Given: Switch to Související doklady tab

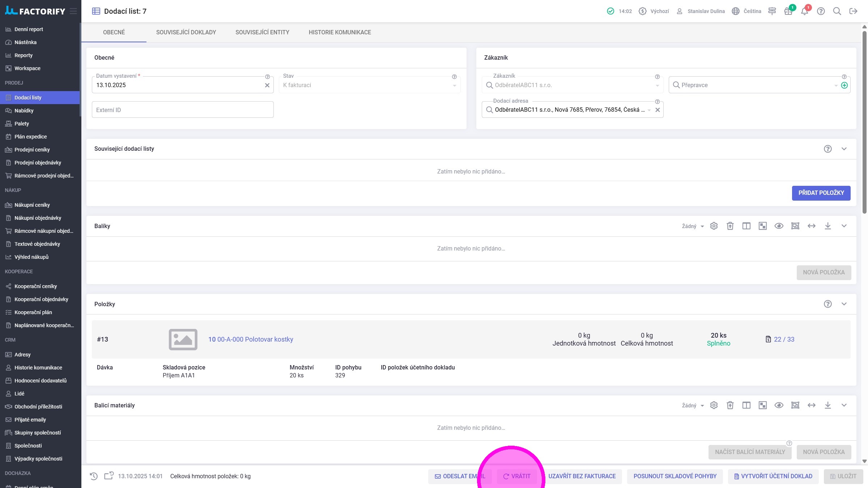Looking at the screenshot, I should (x=186, y=32).
